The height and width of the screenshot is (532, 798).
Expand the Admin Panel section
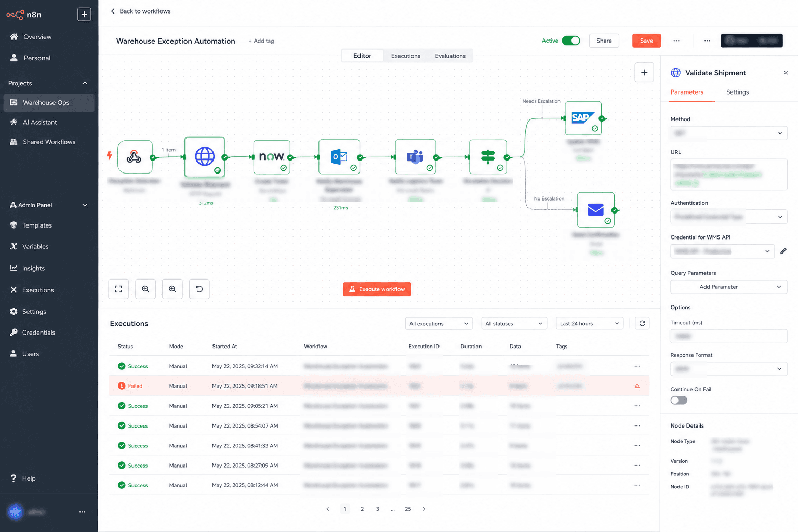click(85, 205)
